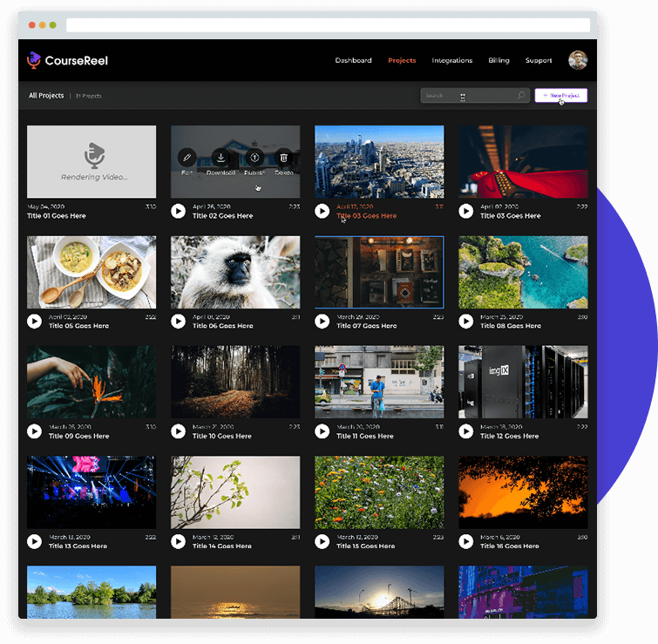
Task: Open the aerial island thumbnail of Title 08
Action: click(x=523, y=272)
